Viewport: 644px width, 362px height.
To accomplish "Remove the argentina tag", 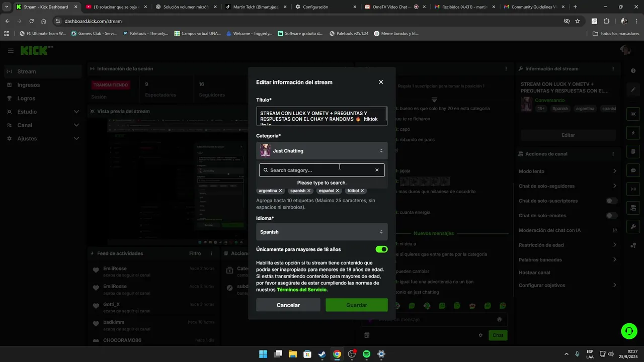I will coord(280,191).
